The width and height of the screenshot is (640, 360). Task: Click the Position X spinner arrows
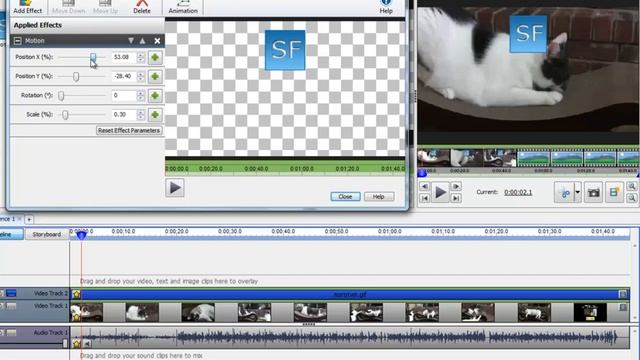[141, 57]
